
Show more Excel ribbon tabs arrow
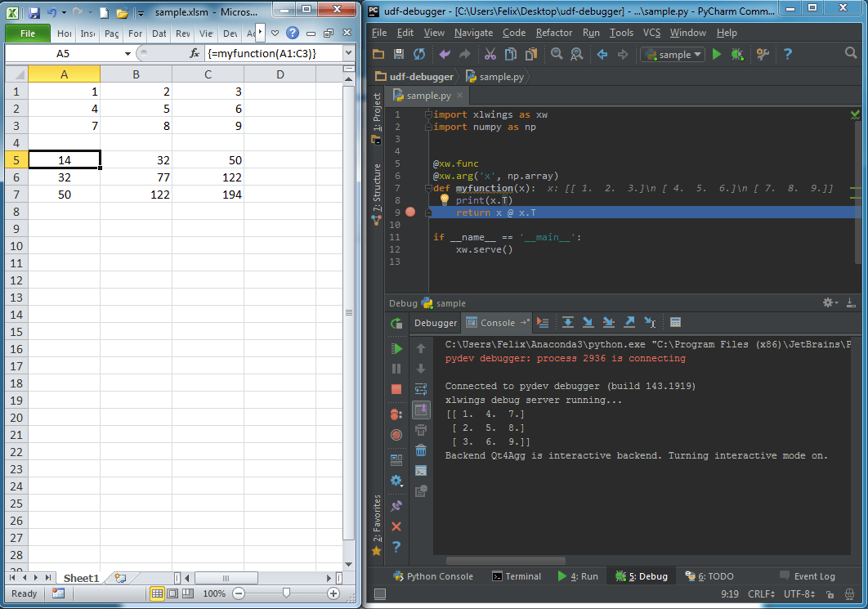tap(260, 33)
